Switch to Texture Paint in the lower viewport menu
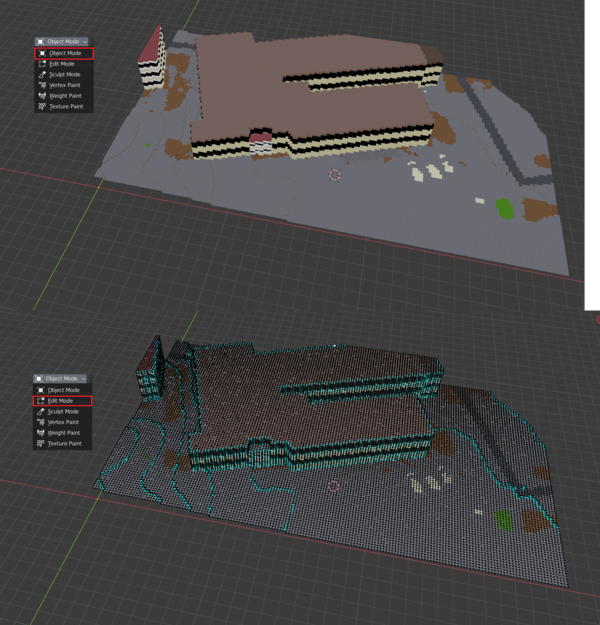Viewport: 600px width, 625px height. [63, 444]
